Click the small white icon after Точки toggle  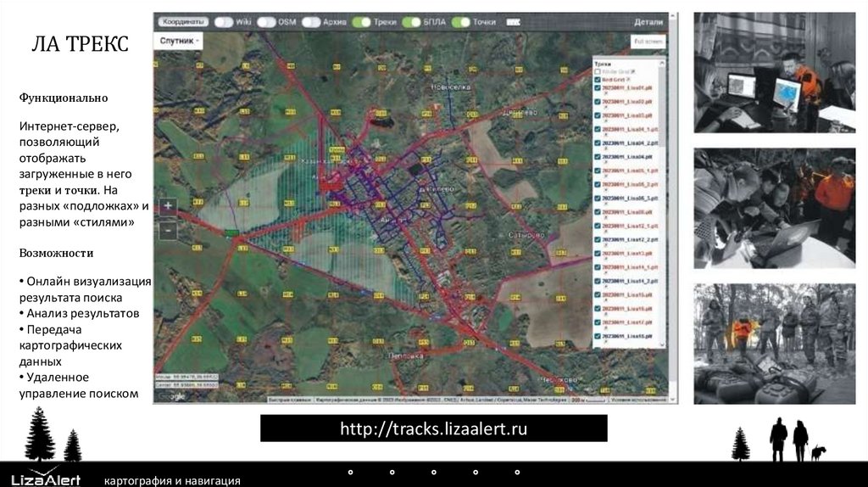pyautogui.click(x=513, y=22)
